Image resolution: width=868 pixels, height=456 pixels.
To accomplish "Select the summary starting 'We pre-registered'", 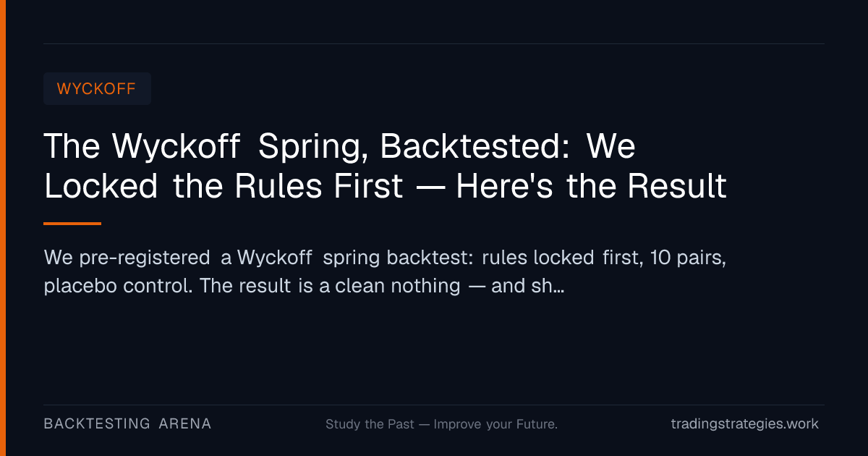I will (385, 271).
